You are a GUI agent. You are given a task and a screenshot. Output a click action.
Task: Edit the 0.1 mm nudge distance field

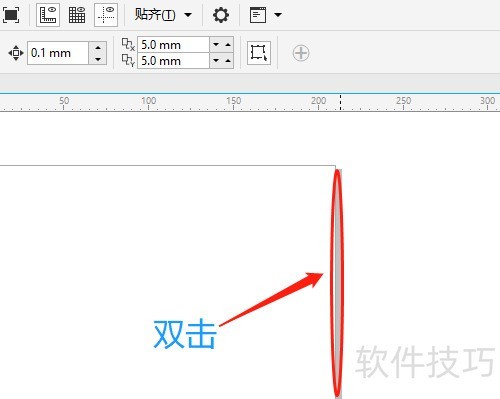coord(58,53)
